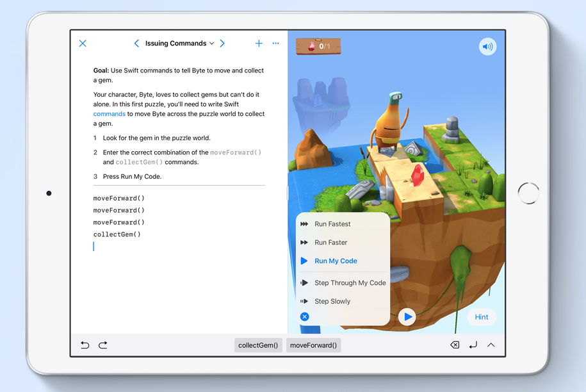The width and height of the screenshot is (586, 392).
Task: Tap the Byte character in the puzzle world
Action: coord(389,122)
